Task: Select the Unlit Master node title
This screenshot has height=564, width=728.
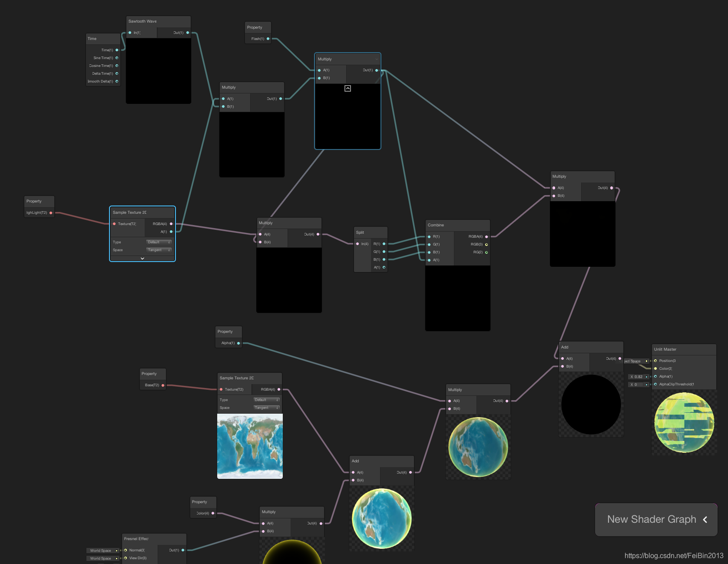Action: point(665,349)
